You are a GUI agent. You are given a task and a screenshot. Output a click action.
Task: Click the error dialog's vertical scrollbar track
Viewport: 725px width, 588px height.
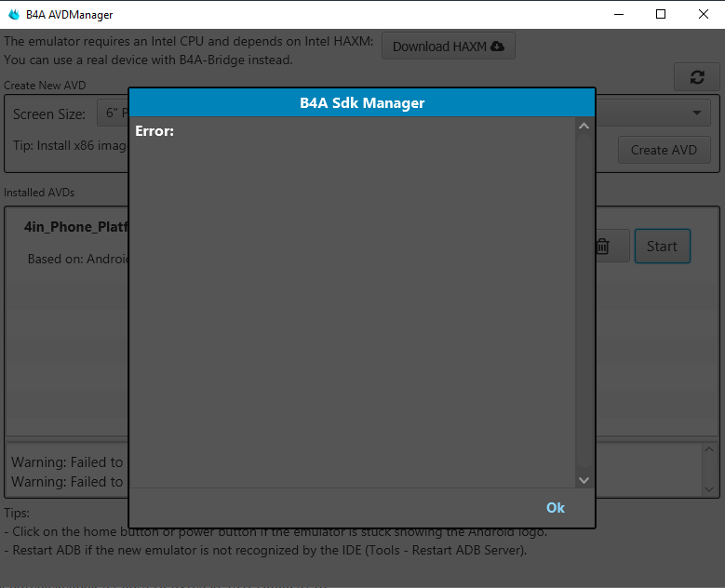coord(584,302)
